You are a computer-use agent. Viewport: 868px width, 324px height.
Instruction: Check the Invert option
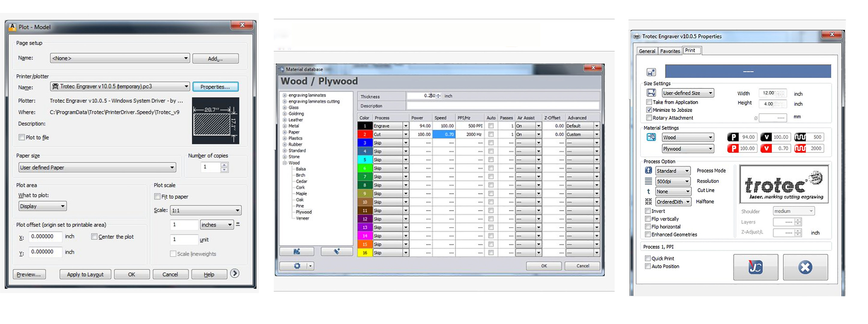click(x=647, y=211)
